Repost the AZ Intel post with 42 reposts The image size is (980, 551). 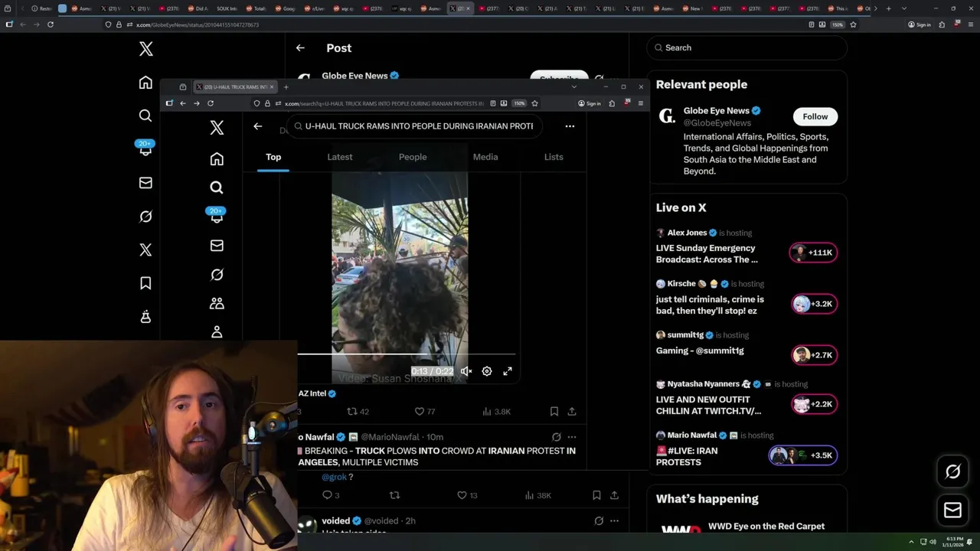[358, 412]
